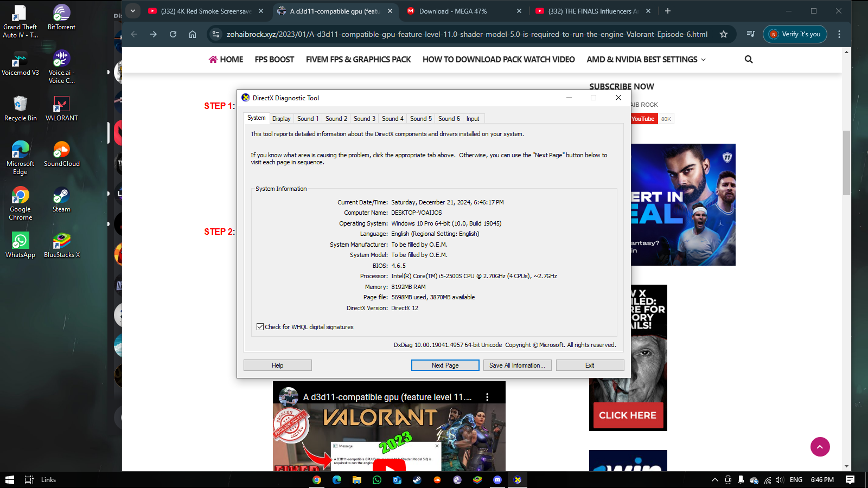Open Windows Start menu
Viewport: 868px width, 488px height.
point(10,480)
